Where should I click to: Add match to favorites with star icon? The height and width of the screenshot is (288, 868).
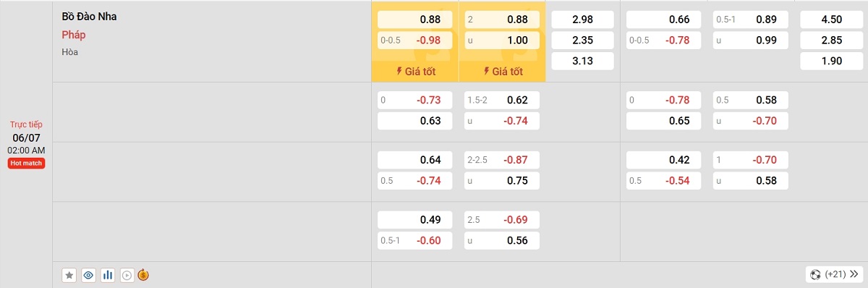(x=69, y=275)
